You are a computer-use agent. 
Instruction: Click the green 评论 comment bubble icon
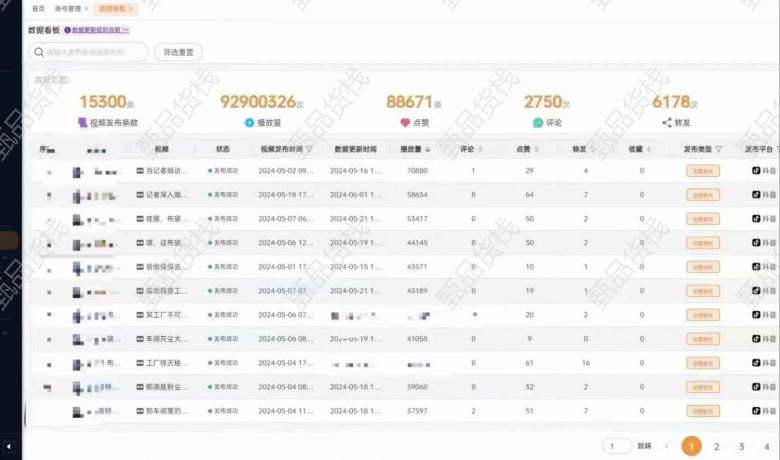tap(538, 123)
